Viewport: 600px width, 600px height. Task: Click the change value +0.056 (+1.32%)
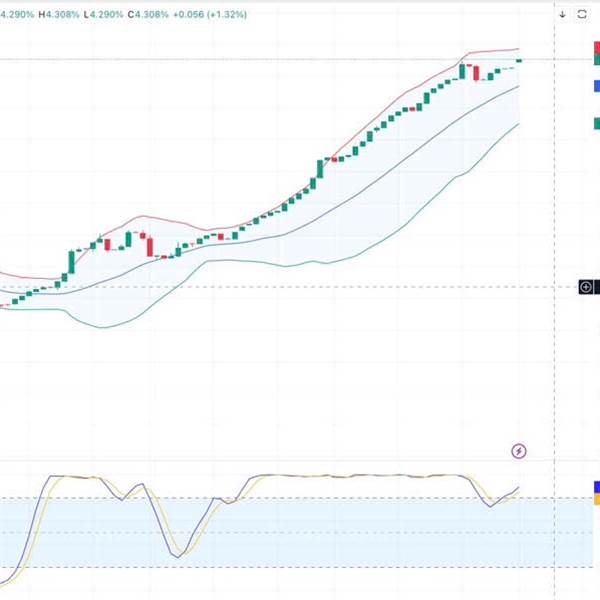[x=210, y=15]
